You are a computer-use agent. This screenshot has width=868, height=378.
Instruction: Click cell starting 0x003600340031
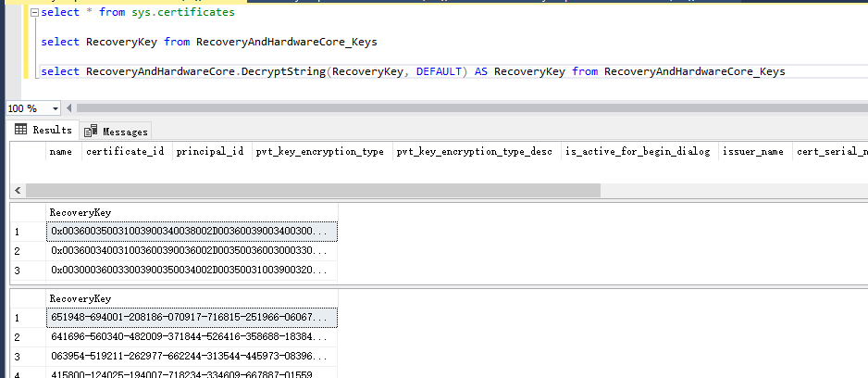tap(192, 251)
